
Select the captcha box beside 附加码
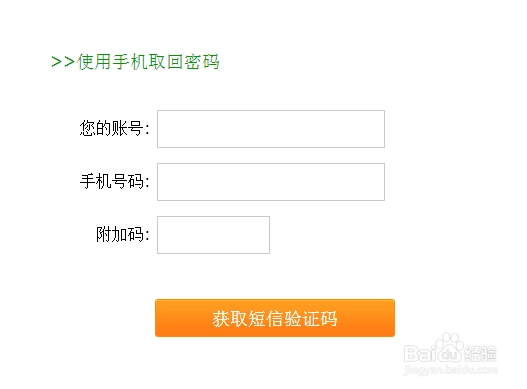point(213,235)
